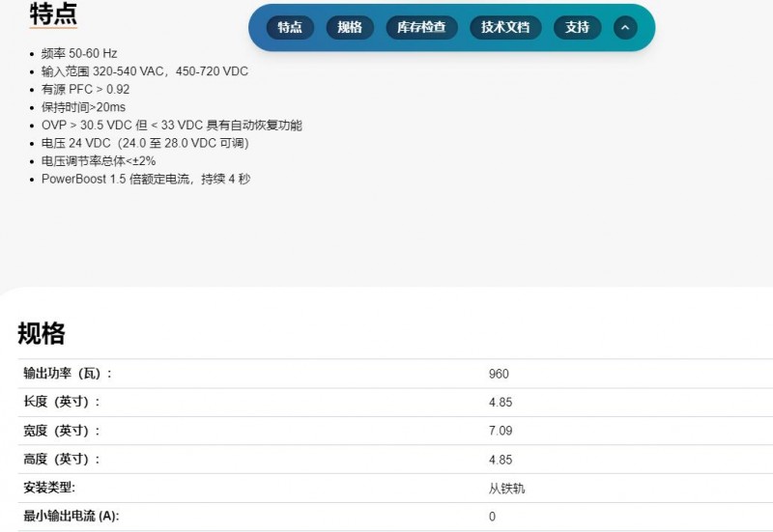Select output power value 960
Viewport: 773px width, 532px height.
coord(499,374)
